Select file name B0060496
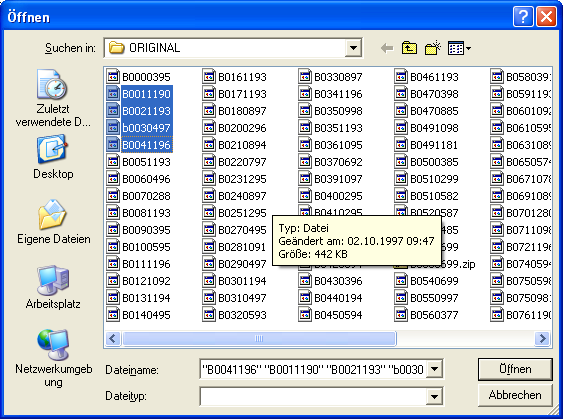The width and height of the screenshot is (563, 419). (x=146, y=179)
